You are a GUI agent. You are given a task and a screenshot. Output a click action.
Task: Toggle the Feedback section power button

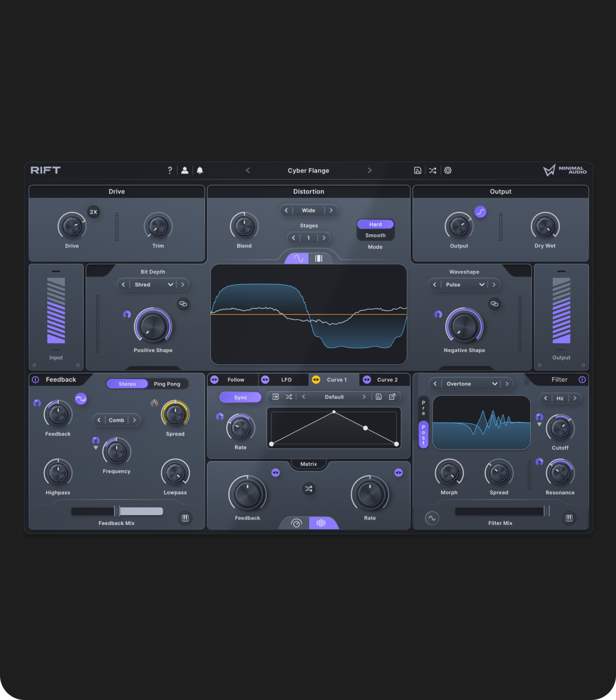(35, 380)
